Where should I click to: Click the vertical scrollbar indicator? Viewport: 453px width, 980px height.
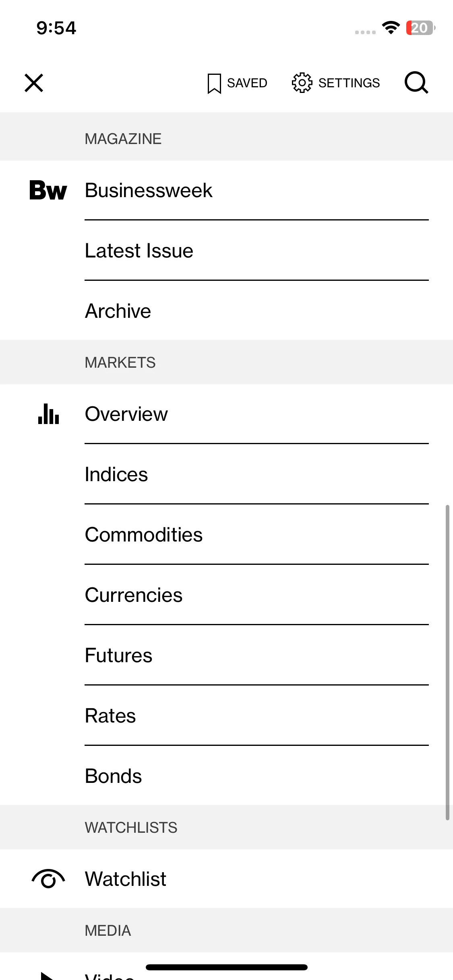(447, 662)
